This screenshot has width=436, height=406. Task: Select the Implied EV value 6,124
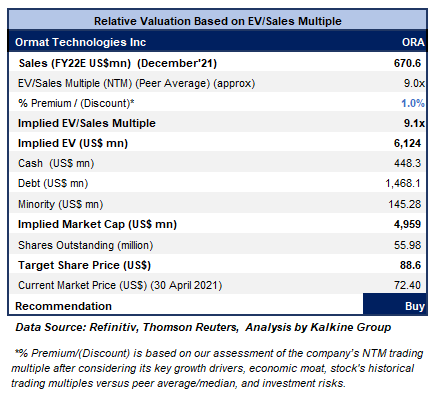click(407, 143)
